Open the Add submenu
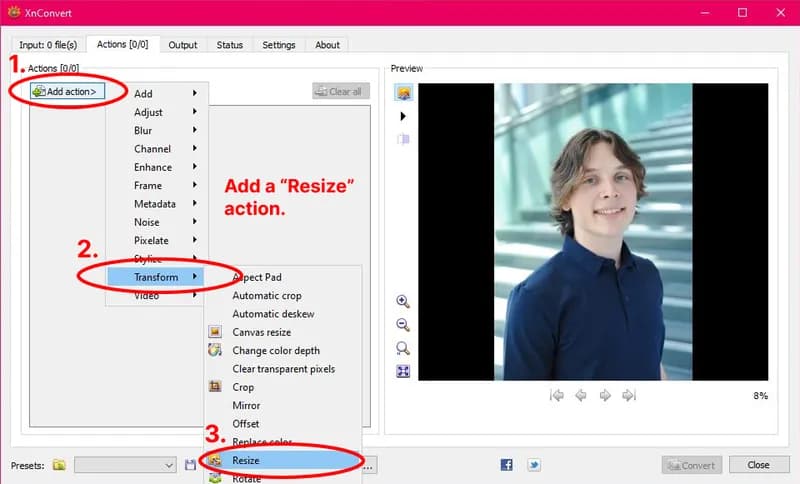 [x=157, y=93]
